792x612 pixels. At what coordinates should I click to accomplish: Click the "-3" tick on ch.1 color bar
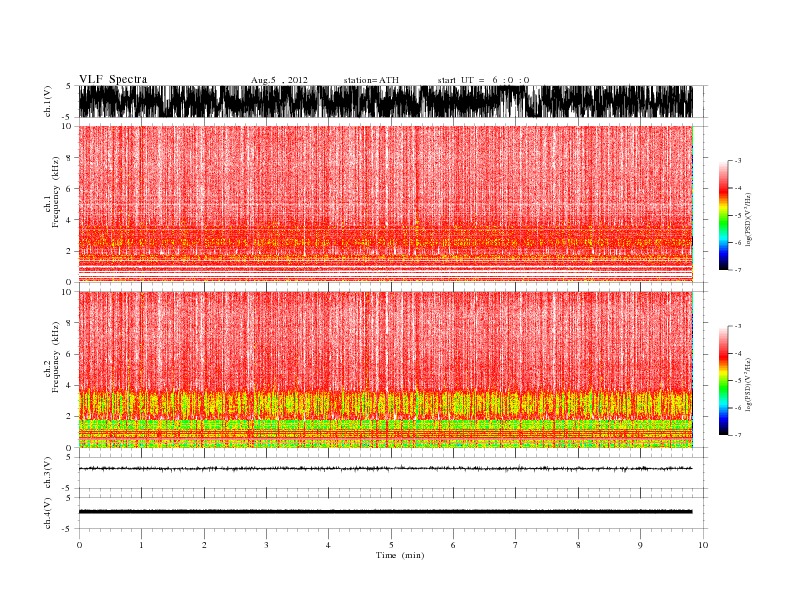(737, 161)
